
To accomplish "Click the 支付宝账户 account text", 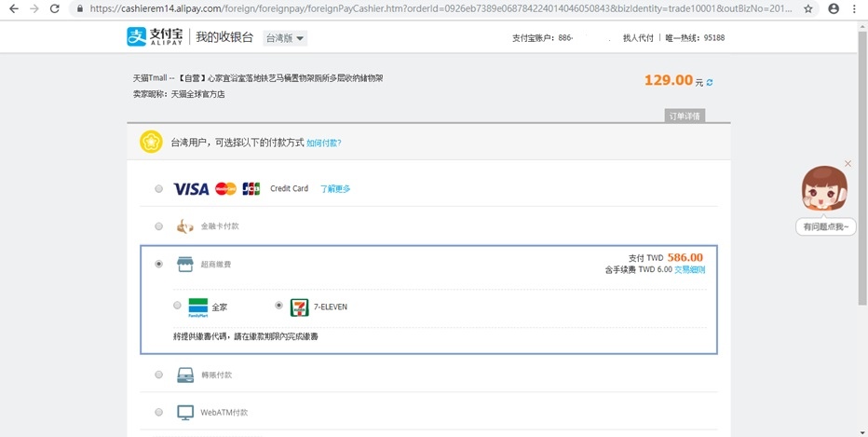I will (542, 38).
